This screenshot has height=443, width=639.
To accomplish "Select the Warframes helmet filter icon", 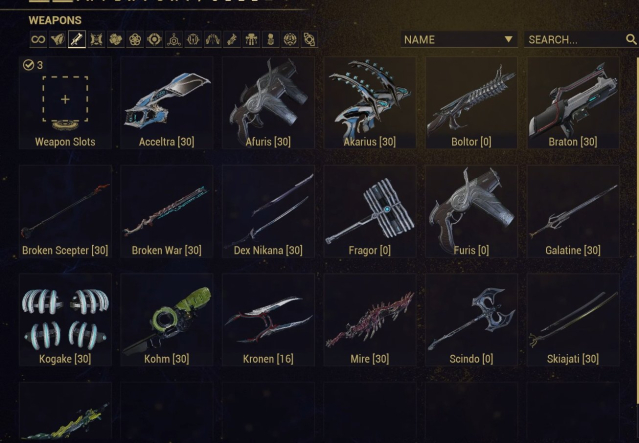I will [x=57, y=40].
